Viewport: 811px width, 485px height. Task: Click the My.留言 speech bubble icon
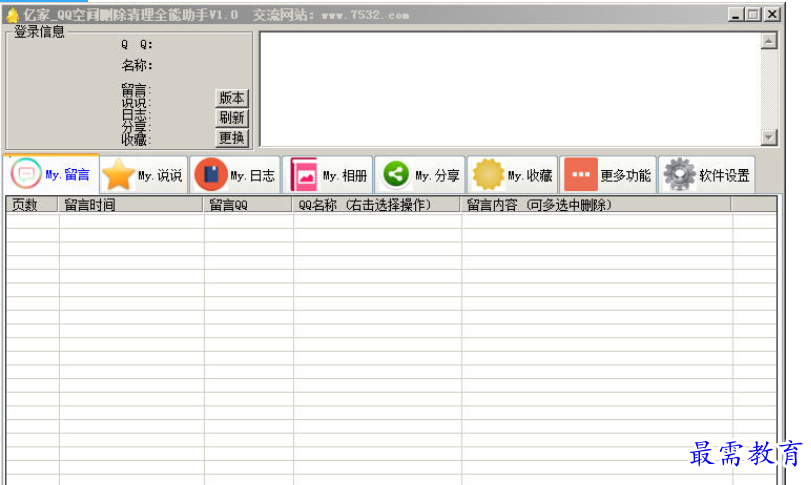(x=26, y=174)
